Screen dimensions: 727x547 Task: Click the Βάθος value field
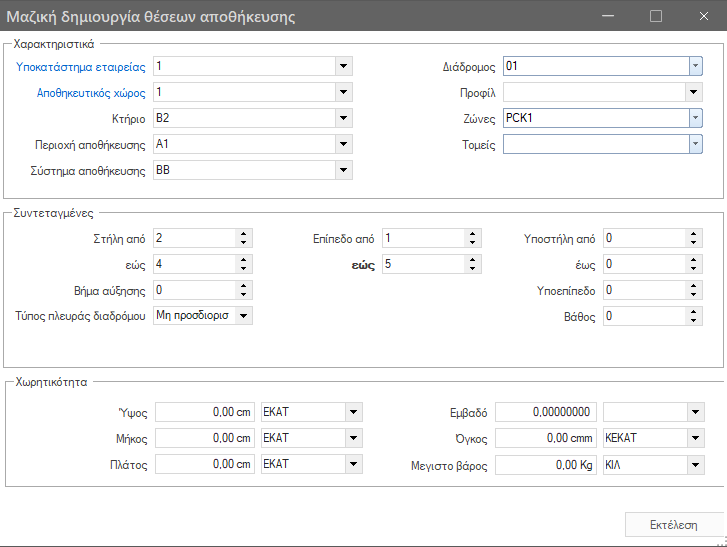[x=644, y=316]
